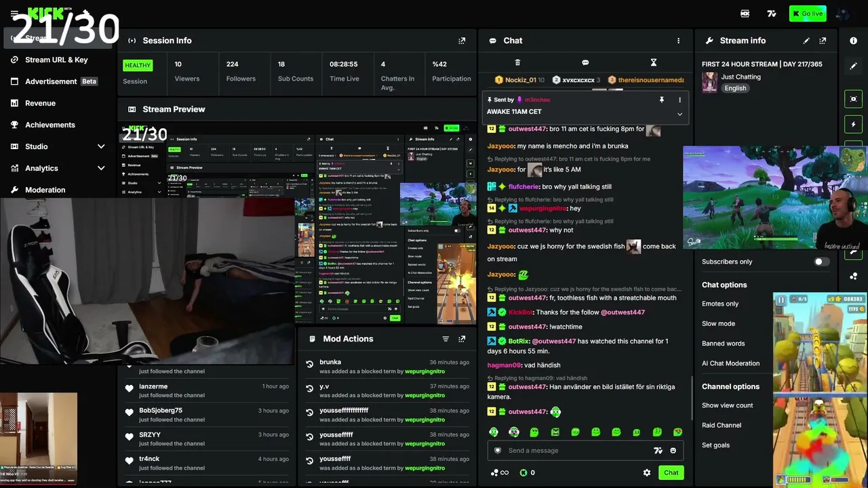Click follower SRZYY in activity feed

pyautogui.click(x=150, y=435)
